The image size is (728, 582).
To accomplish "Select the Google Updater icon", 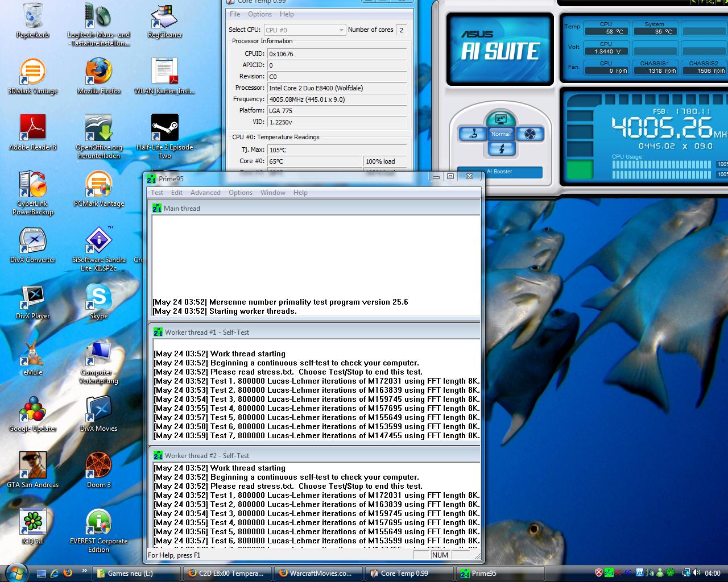I will [32, 414].
